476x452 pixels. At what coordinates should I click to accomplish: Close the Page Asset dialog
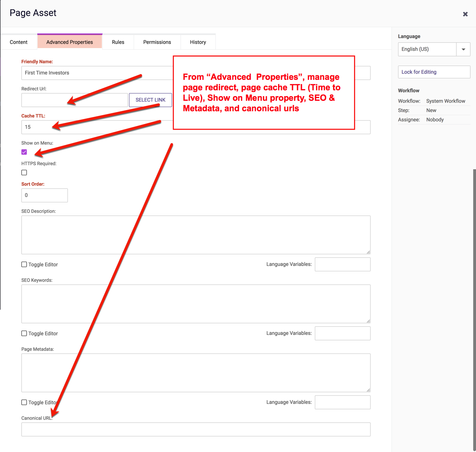pos(465,14)
